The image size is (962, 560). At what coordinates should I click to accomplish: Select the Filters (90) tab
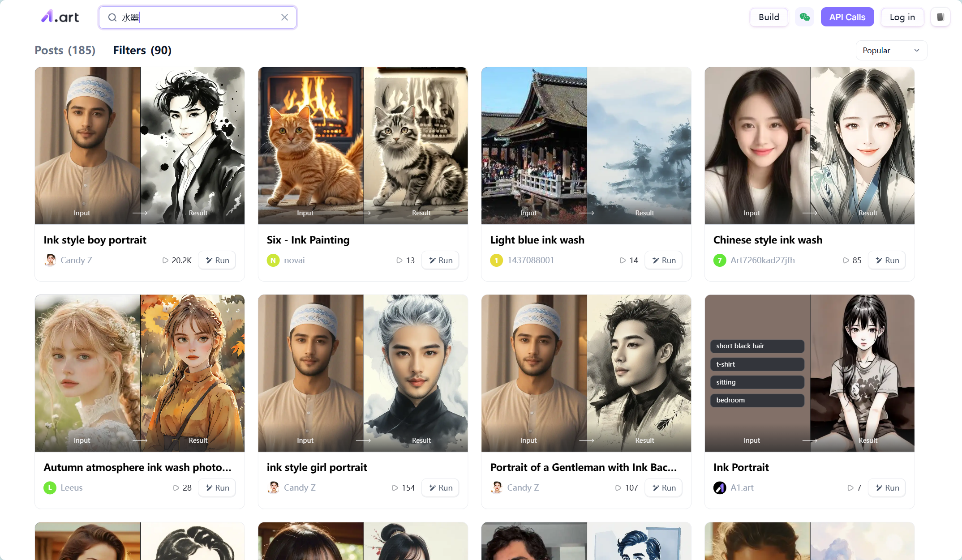[x=142, y=50]
